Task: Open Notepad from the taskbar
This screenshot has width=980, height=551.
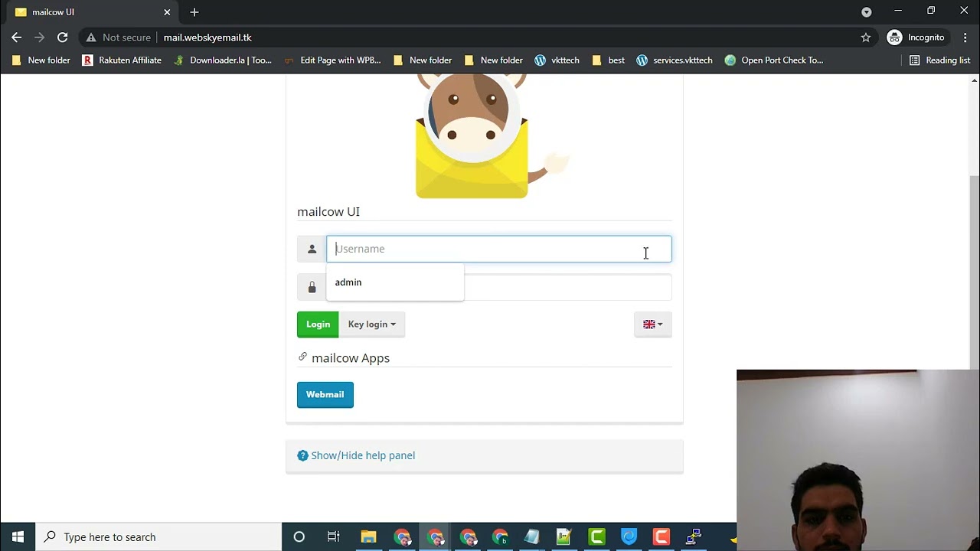Action: click(x=532, y=536)
